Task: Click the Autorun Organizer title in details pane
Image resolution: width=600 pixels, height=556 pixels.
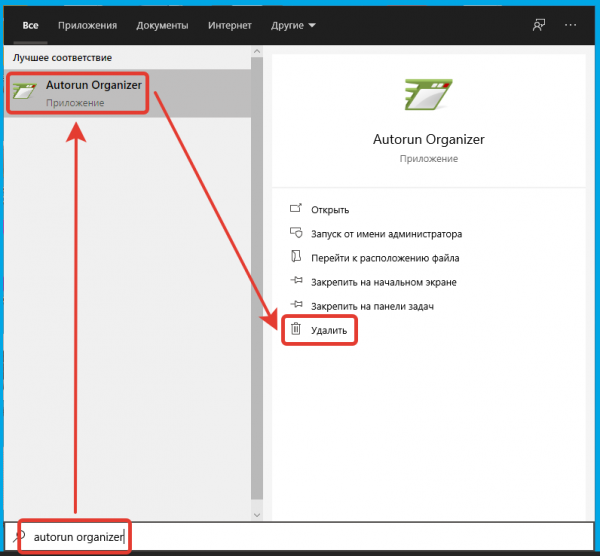Action: coord(429,139)
